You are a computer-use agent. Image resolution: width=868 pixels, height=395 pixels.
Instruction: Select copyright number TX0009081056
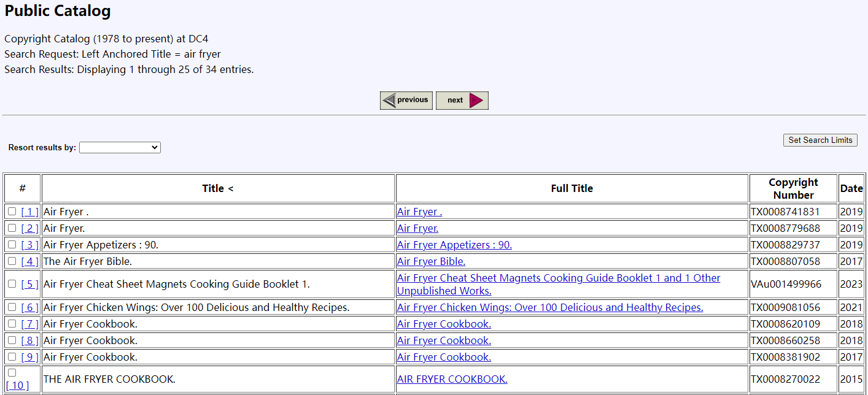[x=785, y=307]
